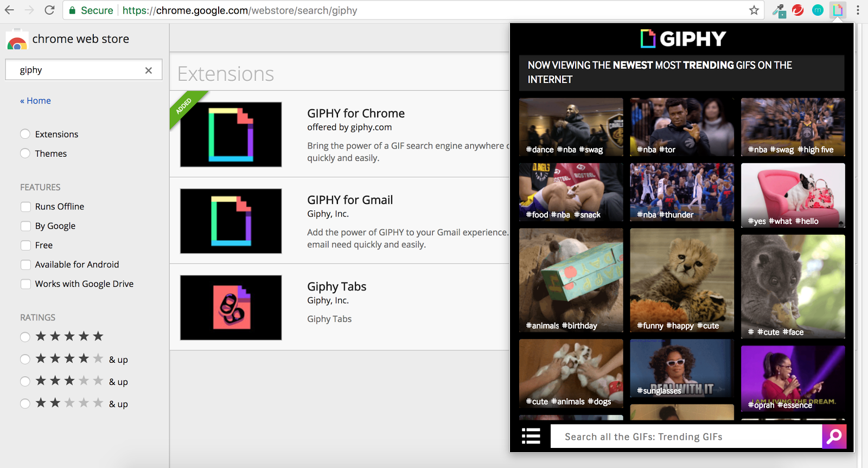Open Giphy Tabs extension icon
Image resolution: width=868 pixels, height=468 pixels.
pyautogui.click(x=231, y=307)
